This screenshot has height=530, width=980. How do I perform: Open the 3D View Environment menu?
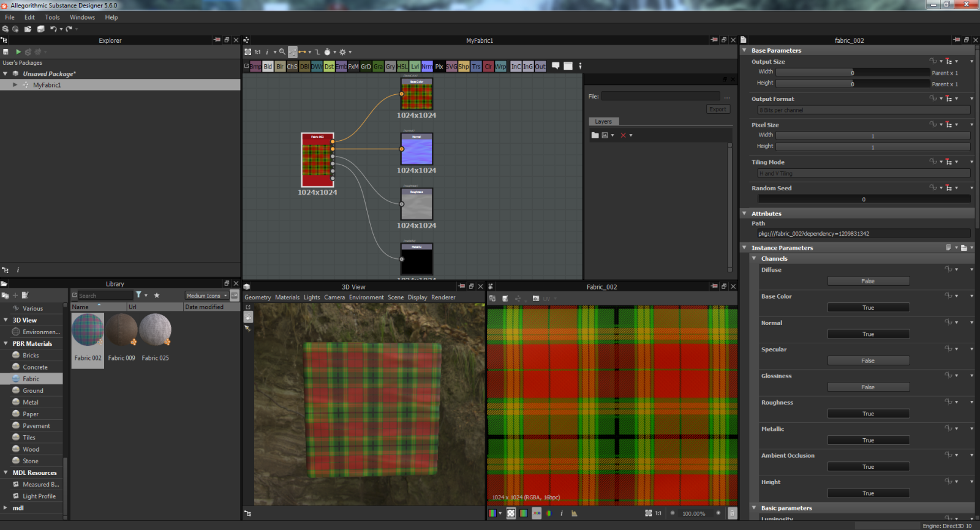[x=366, y=297]
